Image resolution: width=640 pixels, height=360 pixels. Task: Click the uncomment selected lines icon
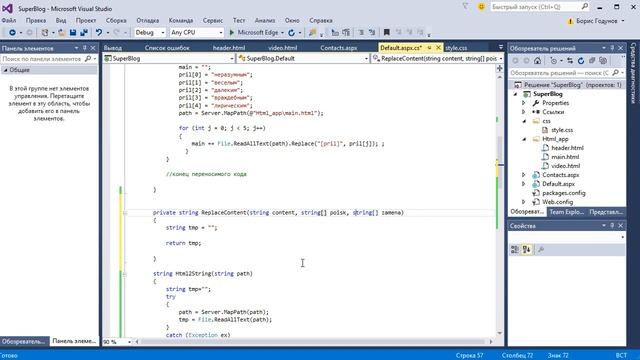coord(372,32)
